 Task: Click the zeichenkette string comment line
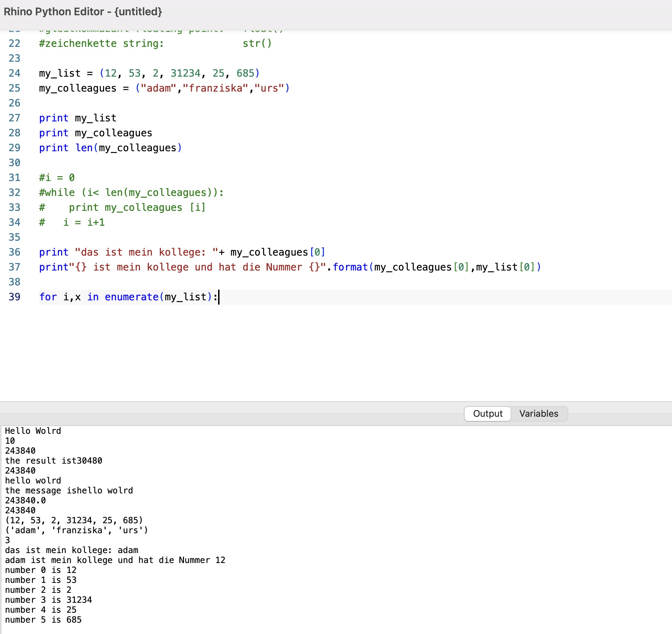pos(101,44)
